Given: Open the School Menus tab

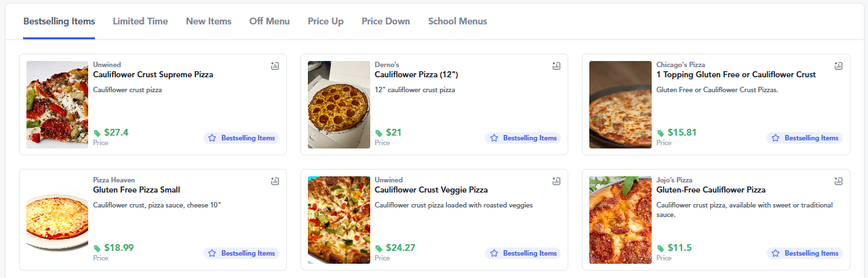Looking at the screenshot, I should pos(458,21).
